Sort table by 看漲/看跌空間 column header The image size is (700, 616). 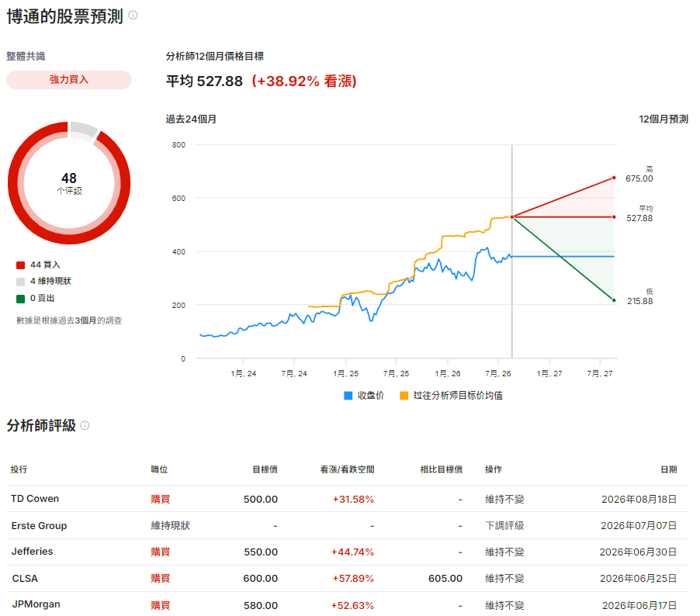(348, 469)
